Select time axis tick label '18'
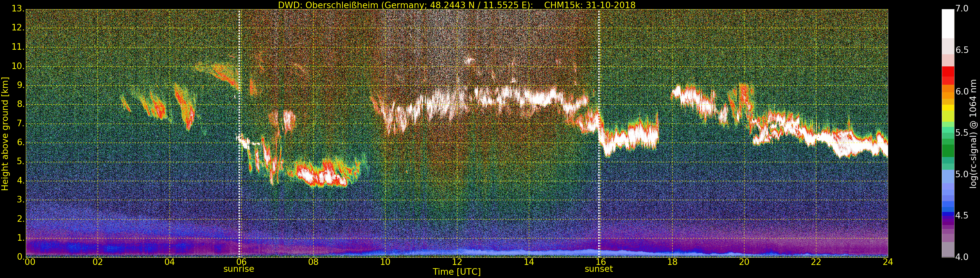 point(672,262)
